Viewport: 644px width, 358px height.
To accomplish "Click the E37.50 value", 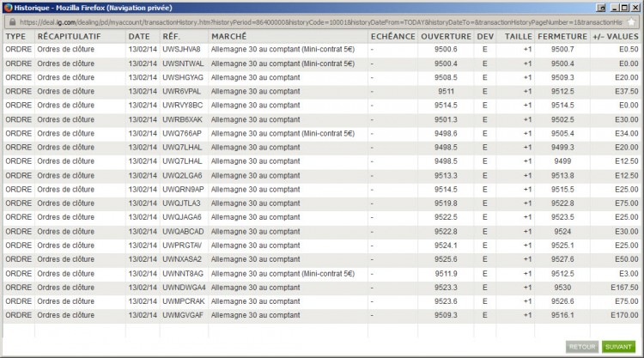I will 626,91.
